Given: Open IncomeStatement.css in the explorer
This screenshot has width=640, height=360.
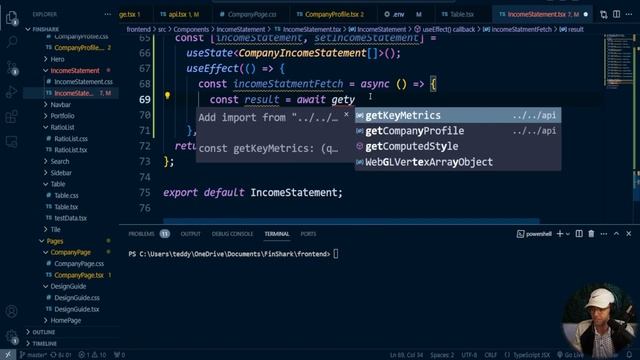Looking at the screenshot, I should tap(83, 82).
